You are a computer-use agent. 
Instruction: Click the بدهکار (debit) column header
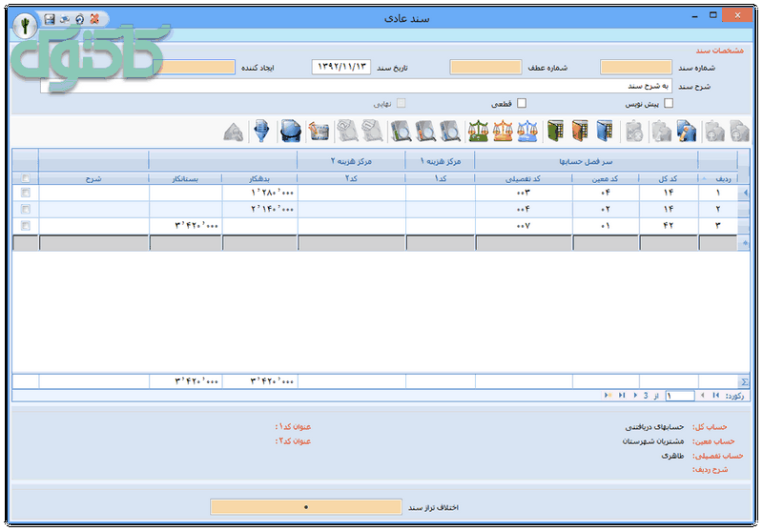click(x=259, y=178)
